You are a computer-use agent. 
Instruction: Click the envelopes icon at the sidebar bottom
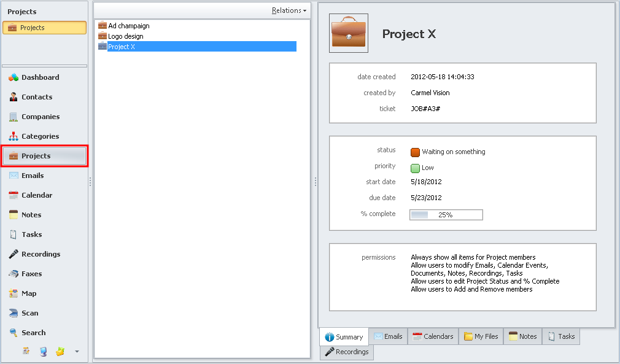pyautogui.click(x=60, y=352)
